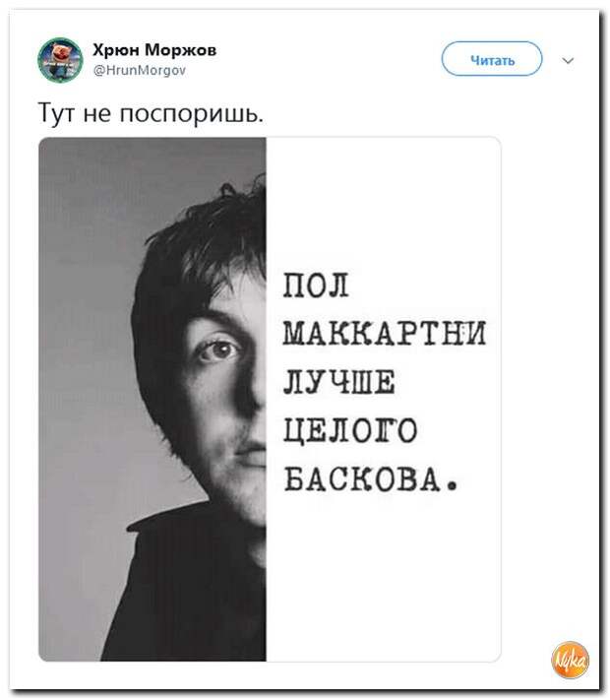The image size is (610, 700).
Task: Open the @HrunMorgov handle link
Action: 140,71
